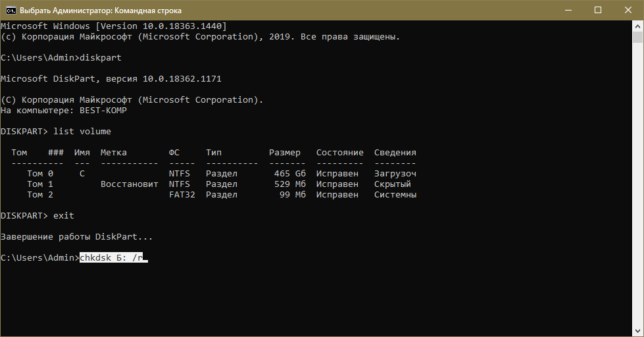This screenshot has width=644, height=337.
Task: Click the "Восстановит" label of Том 1
Action: point(130,184)
